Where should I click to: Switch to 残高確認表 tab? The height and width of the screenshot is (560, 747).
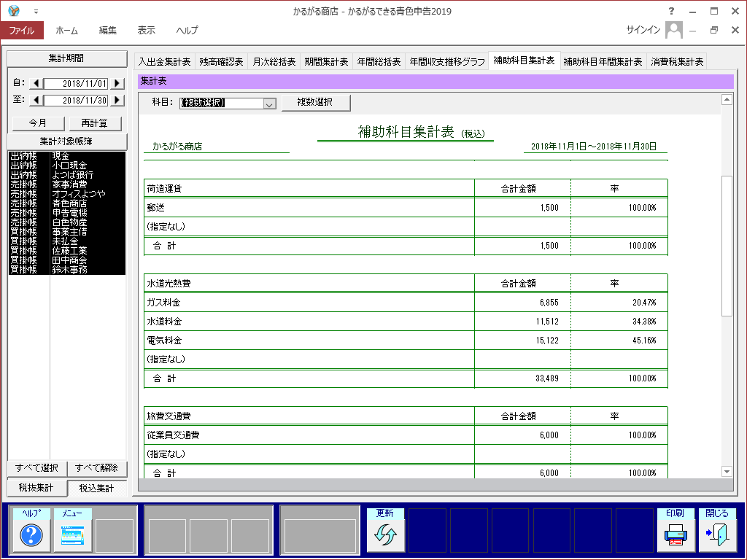click(221, 61)
